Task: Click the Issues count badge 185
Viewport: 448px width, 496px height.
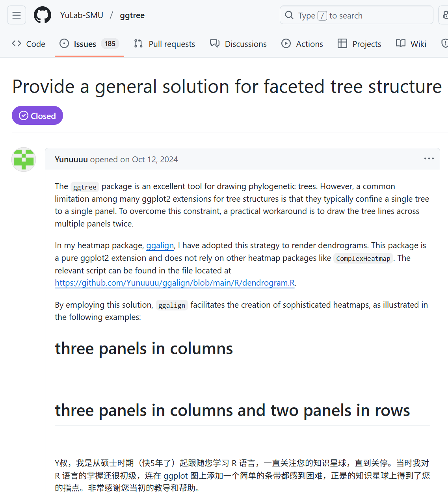Action: 110,44
